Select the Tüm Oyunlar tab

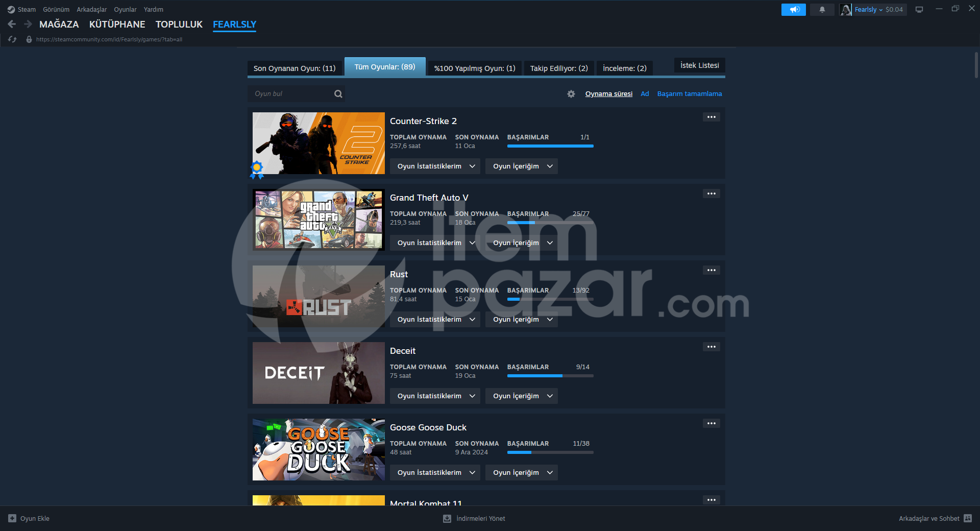pos(385,67)
